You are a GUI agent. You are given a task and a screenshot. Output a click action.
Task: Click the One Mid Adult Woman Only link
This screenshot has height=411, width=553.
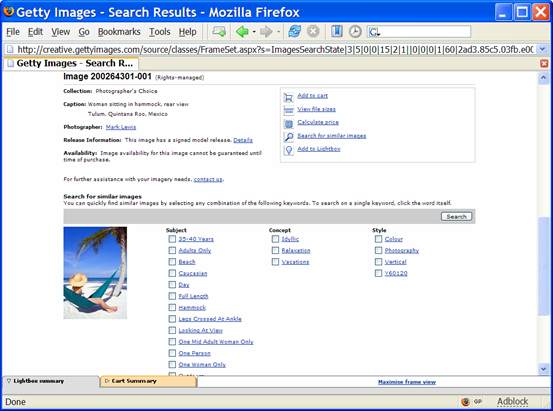pyautogui.click(x=216, y=342)
